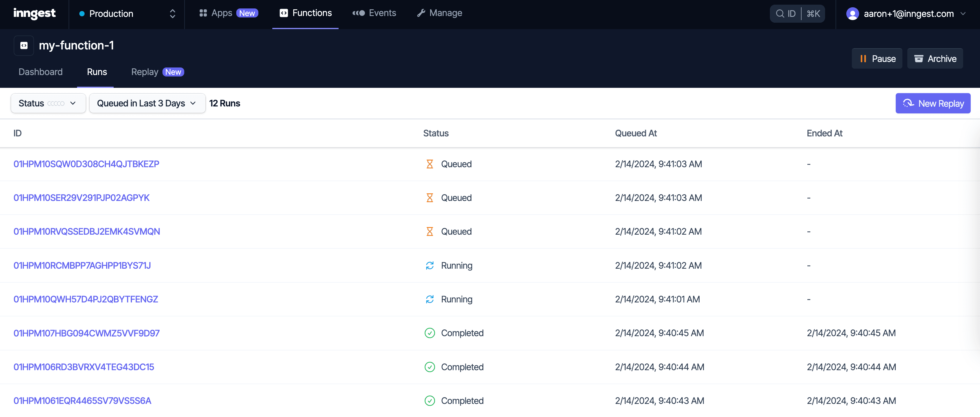
Task: Open run 01HPM107HBG094CWMZ5VVF9D97
Action: click(x=86, y=333)
